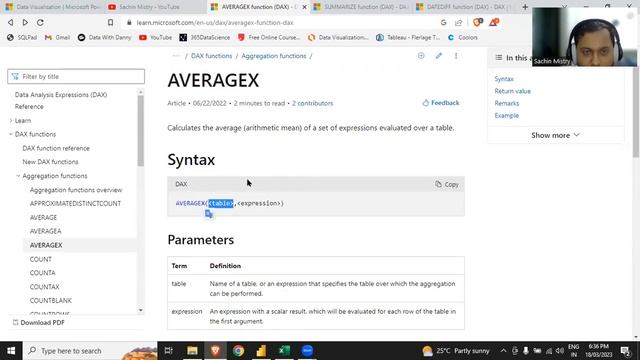Click the Filter by title input
The width and height of the screenshot is (640, 360).
(x=76, y=76)
